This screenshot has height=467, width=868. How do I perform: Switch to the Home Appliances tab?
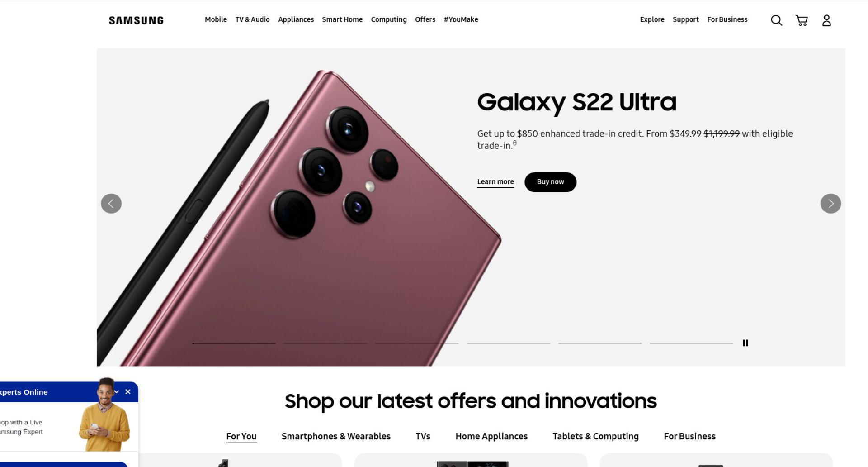point(491,436)
